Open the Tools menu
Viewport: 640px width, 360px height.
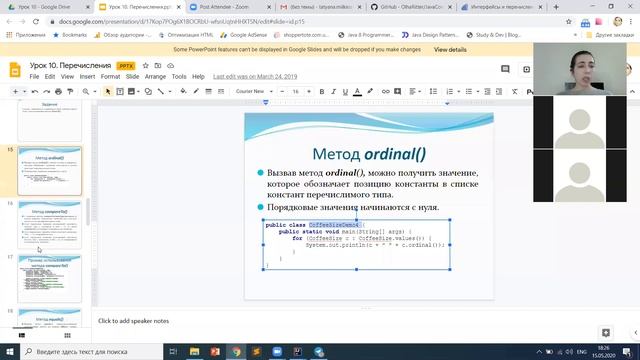(x=179, y=77)
